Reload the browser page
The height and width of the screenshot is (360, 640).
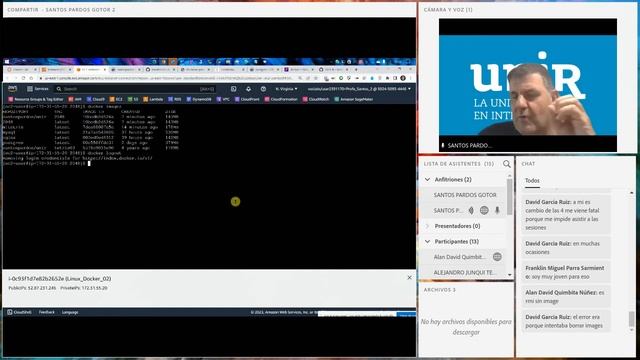pos(23,78)
